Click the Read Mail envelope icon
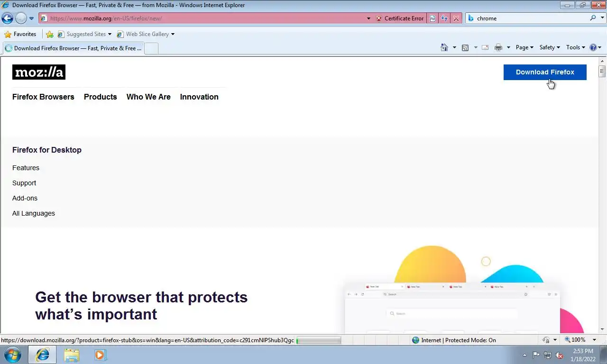 (485, 47)
